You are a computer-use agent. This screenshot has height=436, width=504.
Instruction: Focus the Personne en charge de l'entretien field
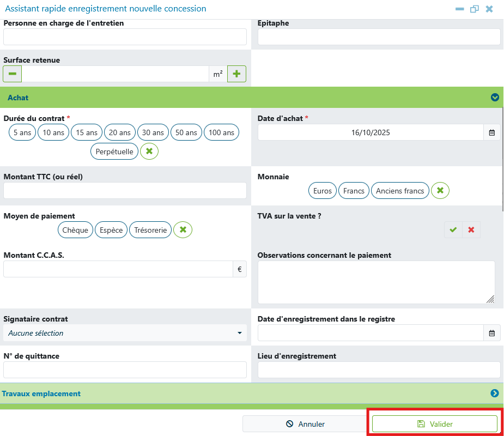click(x=125, y=37)
